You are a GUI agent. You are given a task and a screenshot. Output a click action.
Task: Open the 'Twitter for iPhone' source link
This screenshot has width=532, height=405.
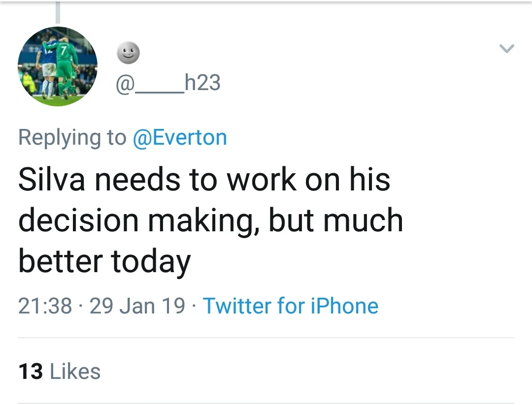click(291, 306)
